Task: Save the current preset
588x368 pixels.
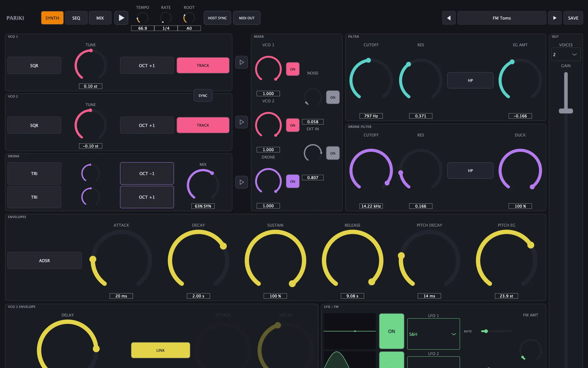Action: [573, 18]
